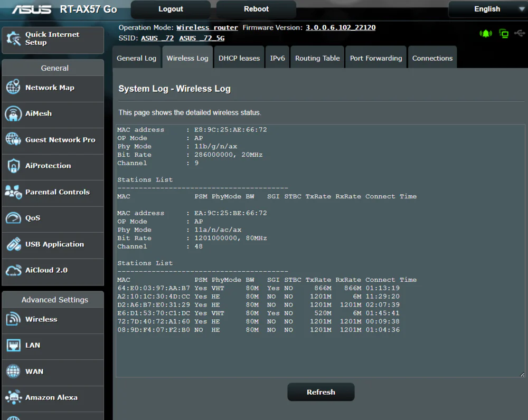The height and width of the screenshot is (420, 528).
Task: Open the IPv6 tab
Action: pyautogui.click(x=278, y=58)
